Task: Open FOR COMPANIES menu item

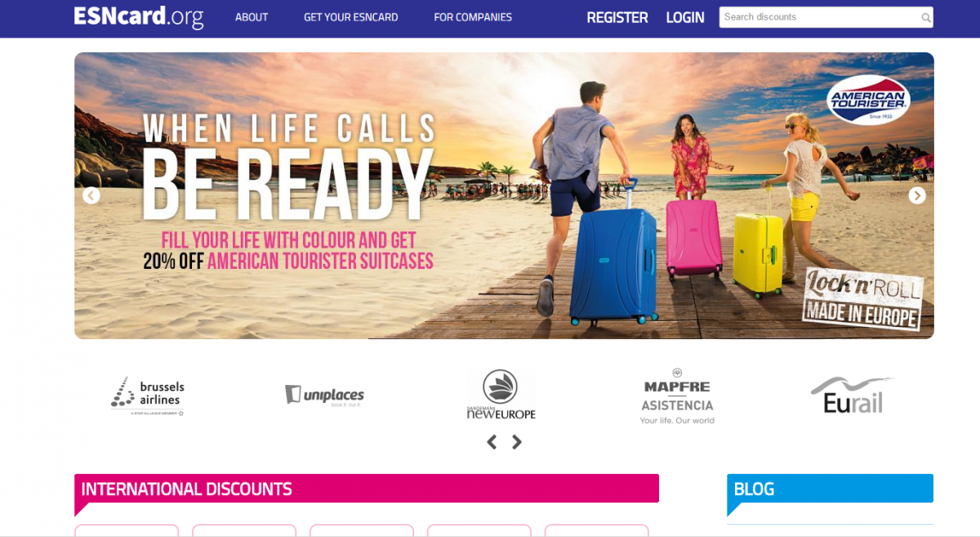Action: 473,17
